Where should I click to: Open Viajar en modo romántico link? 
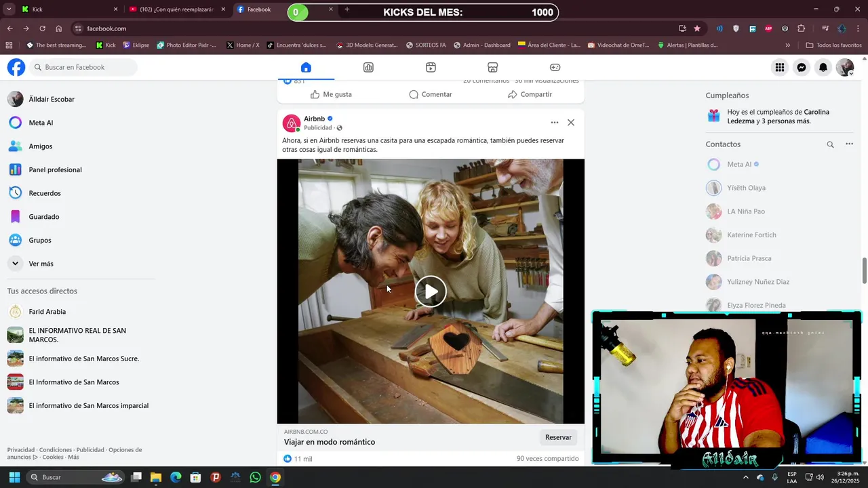(330, 442)
